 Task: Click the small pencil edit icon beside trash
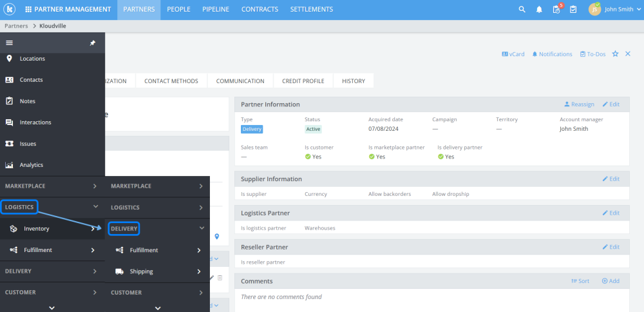tap(212, 278)
